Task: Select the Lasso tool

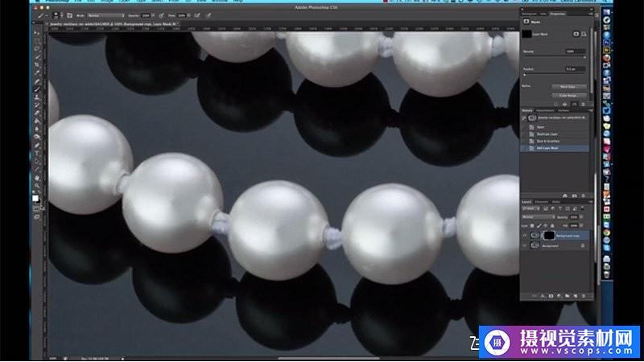Action: 37,49
